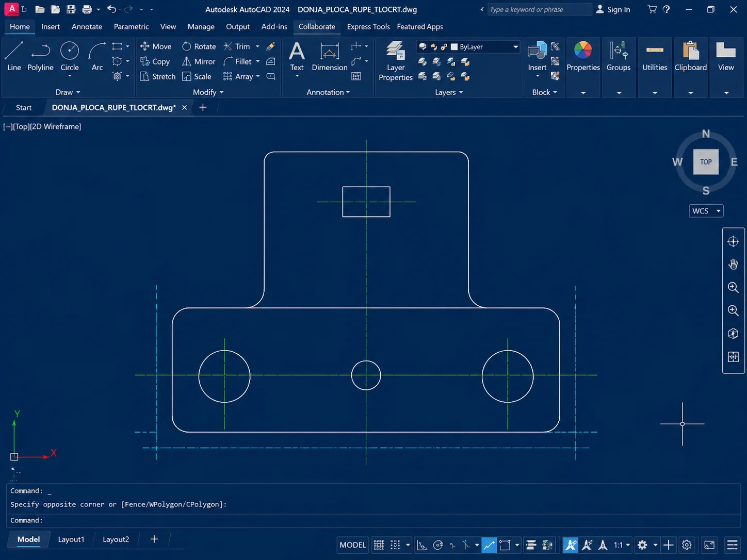Click the TOP face of ViewCube

click(x=706, y=162)
